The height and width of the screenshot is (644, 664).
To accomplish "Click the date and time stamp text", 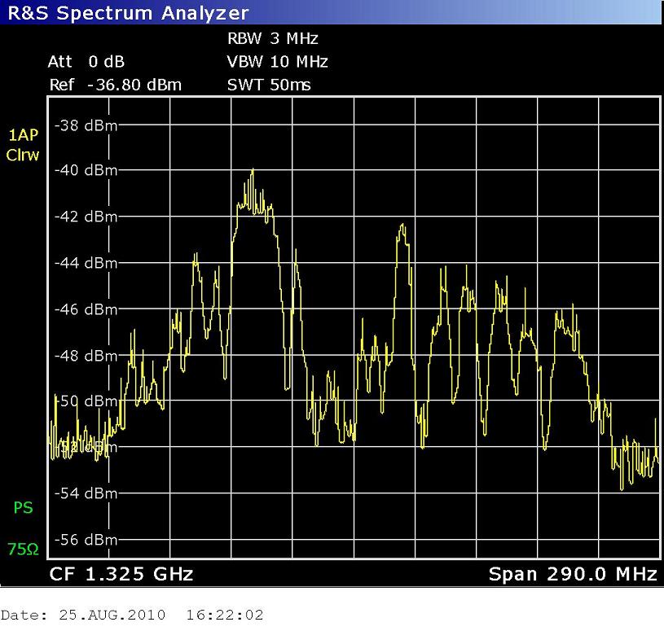I will pyautogui.click(x=132, y=616).
